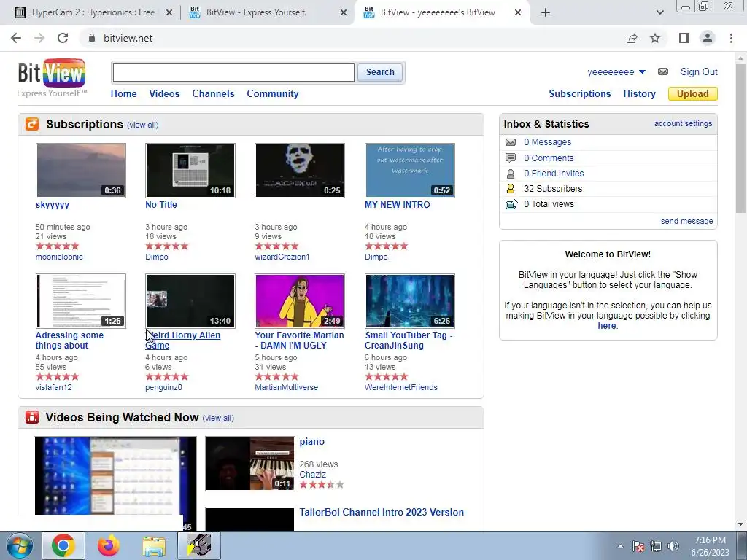Open Your Favorite Martian video thumbnail
This screenshot has width=747, height=560.
tap(300, 301)
